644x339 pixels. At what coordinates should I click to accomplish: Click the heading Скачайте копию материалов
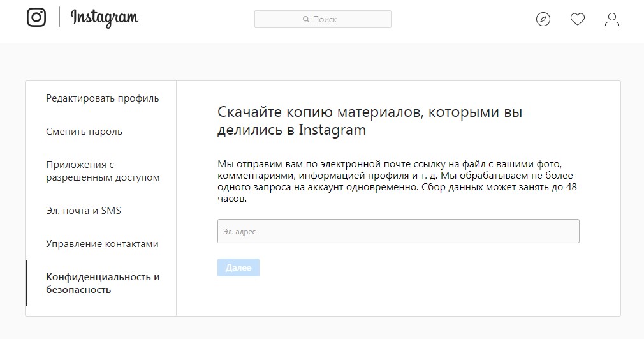370,121
